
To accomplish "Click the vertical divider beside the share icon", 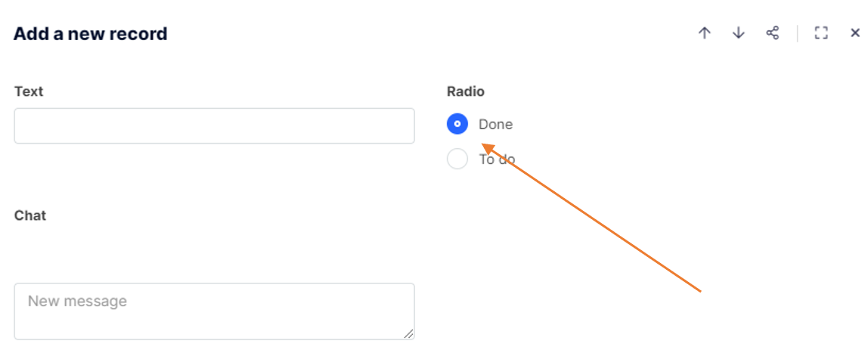I will coord(797,33).
